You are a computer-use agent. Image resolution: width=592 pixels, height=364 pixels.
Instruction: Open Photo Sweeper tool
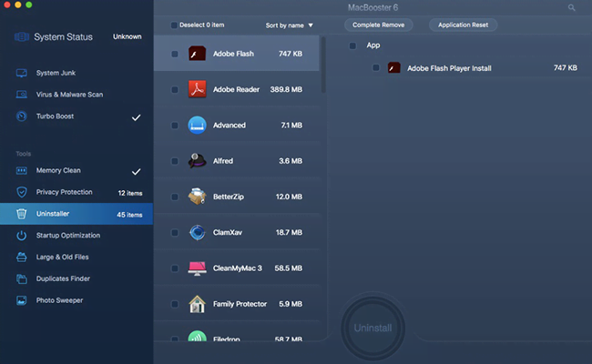point(77,300)
